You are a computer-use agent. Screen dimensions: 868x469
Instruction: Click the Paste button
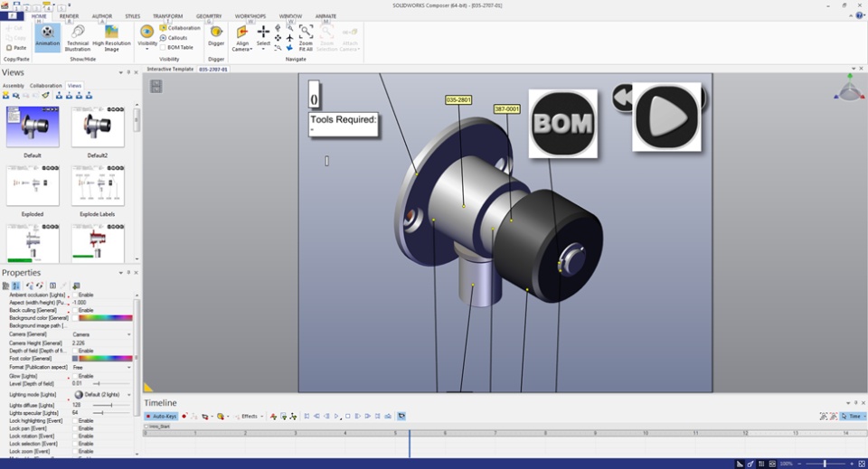16,48
